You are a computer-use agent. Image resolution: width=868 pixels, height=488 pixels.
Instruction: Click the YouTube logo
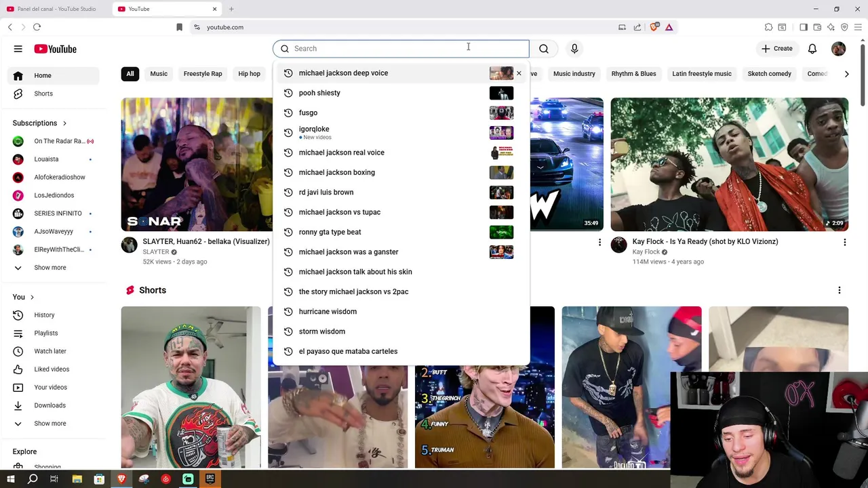(56, 49)
